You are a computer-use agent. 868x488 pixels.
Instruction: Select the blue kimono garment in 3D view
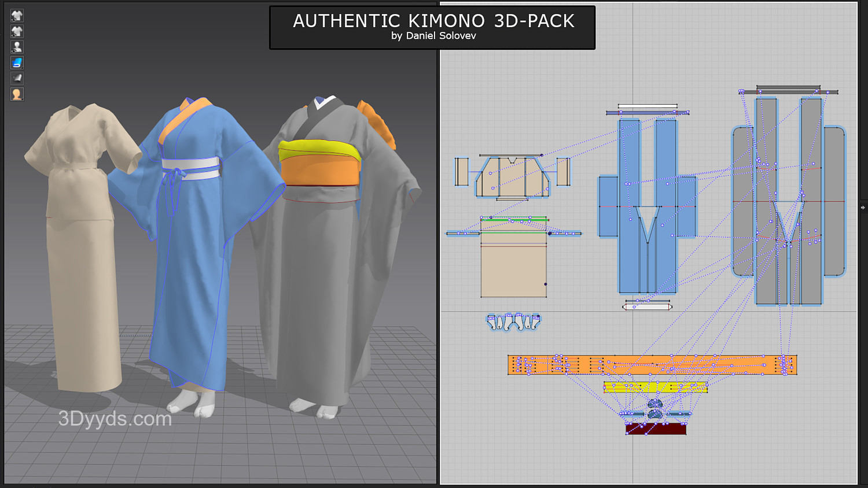click(191, 278)
